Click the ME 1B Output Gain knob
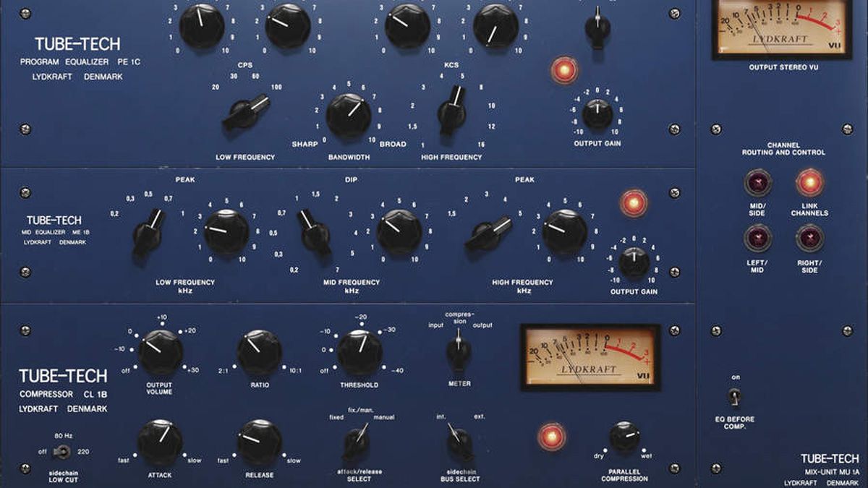The height and width of the screenshot is (488, 868). 634,262
